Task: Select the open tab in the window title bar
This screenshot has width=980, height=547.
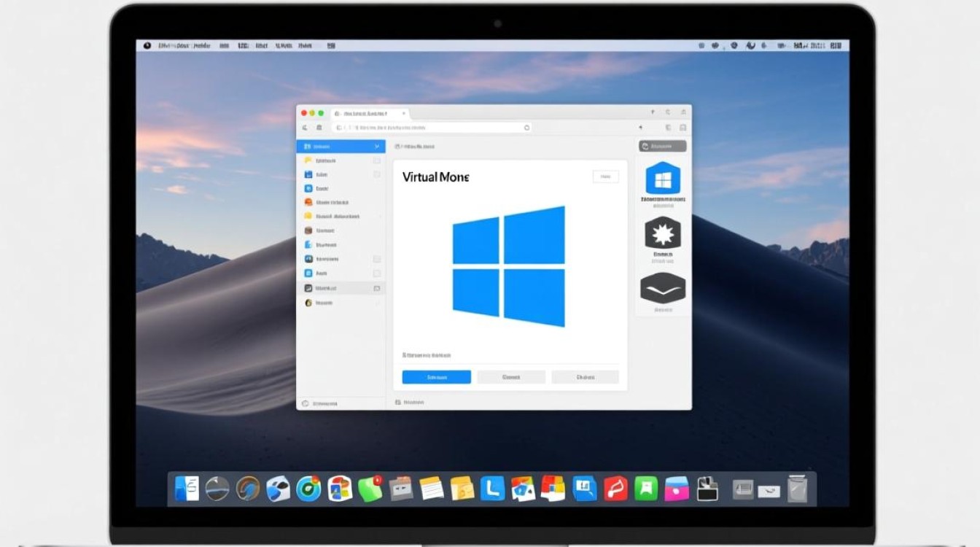Action: [x=370, y=114]
